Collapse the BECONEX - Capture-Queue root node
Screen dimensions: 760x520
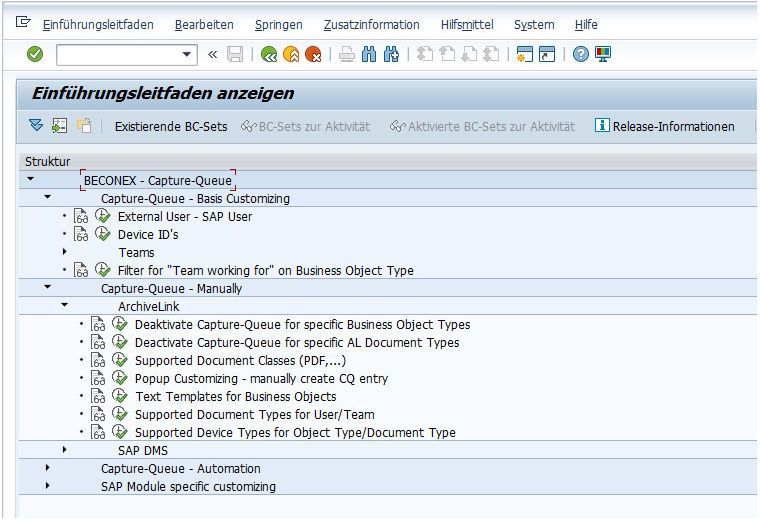tap(31, 179)
